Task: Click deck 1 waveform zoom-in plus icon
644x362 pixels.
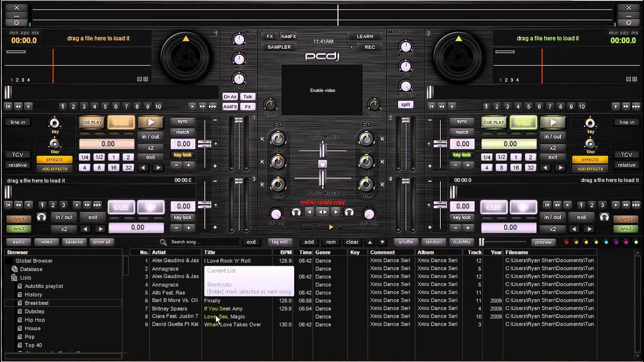Action: click(x=146, y=79)
